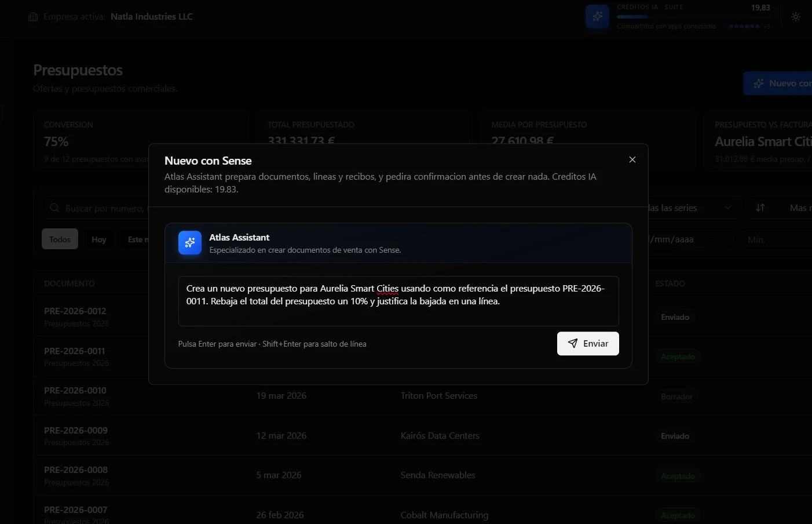The width and height of the screenshot is (812, 524).
Task: Click Enviado badge of PRE-2026-0012
Action: point(675,317)
